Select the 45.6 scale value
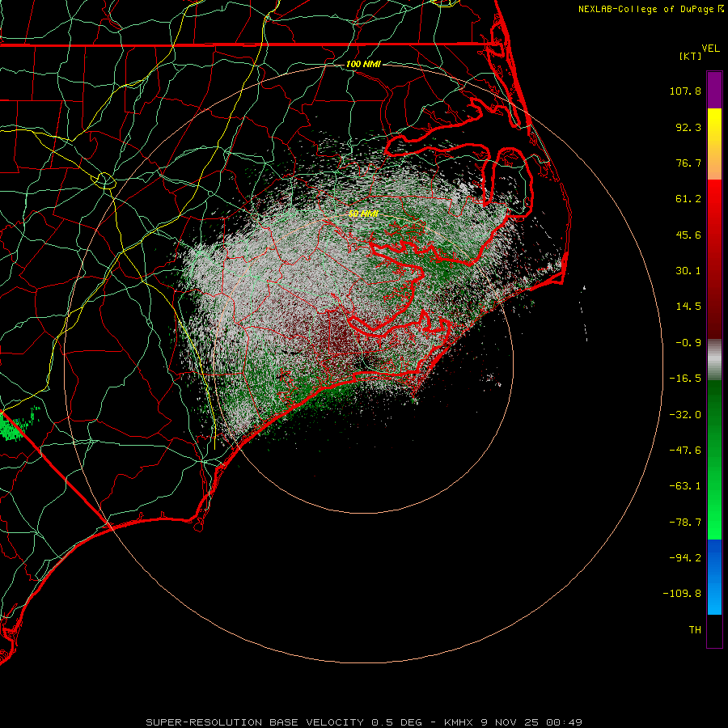Screen dimensions: 728x728 pyautogui.click(x=688, y=235)
